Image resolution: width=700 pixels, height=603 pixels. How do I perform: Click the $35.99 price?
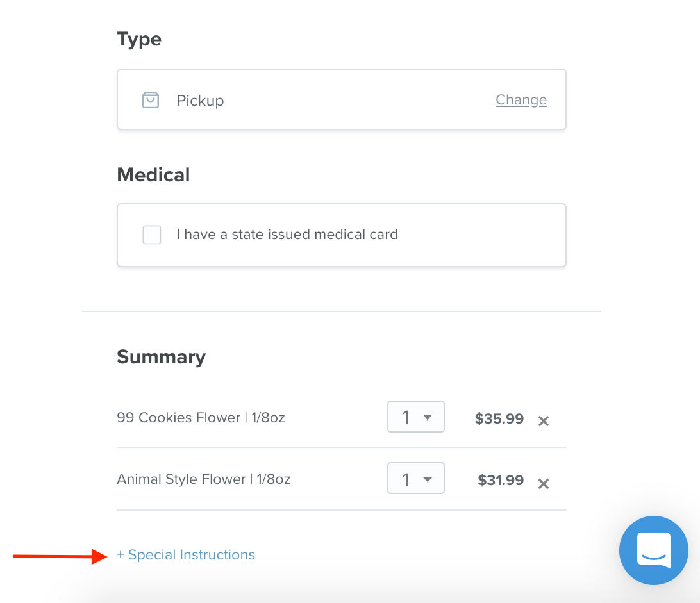coord(499,419)
